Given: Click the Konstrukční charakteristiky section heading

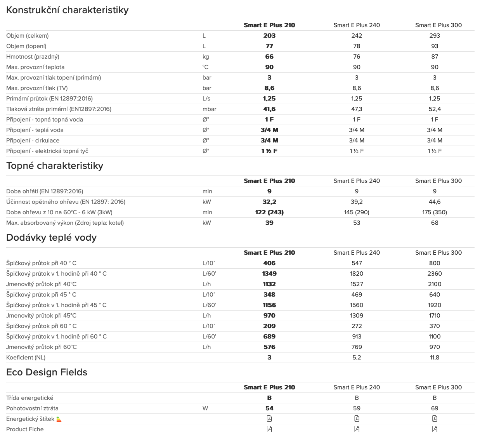Looking at the screenshot, I should click(x=68, y=10).
